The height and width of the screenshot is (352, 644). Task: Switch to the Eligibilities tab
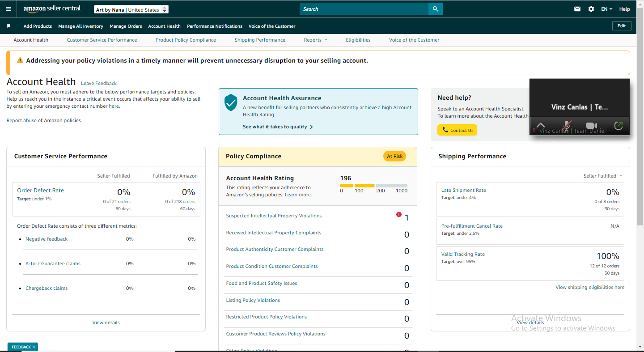click(x=358, y=40)
